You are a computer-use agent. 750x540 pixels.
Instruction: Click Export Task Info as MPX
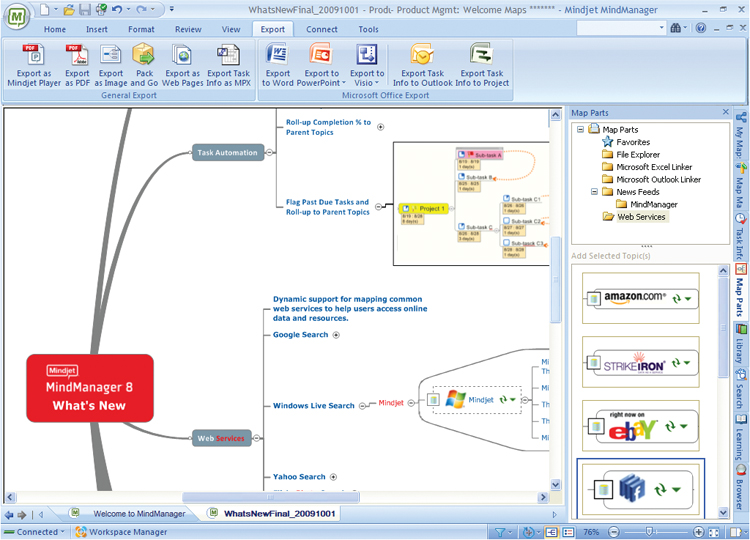[x=229, y=65]
